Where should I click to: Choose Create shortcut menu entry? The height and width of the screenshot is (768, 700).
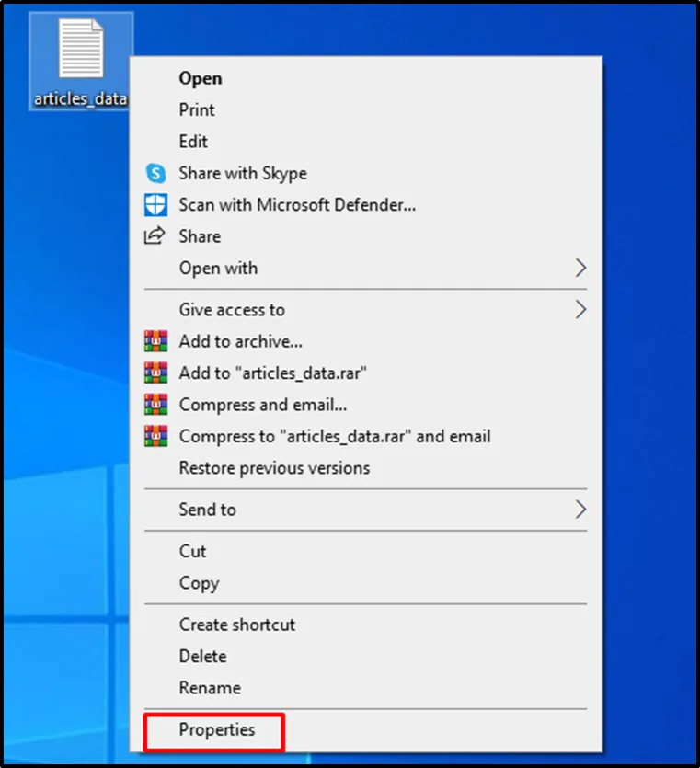[237, 625]
